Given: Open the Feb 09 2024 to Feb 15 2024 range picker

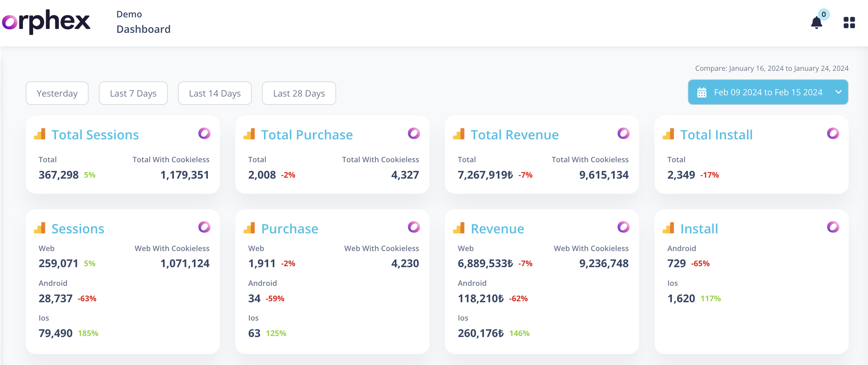Looking at the screenshot, I should (x=768, y=92).
